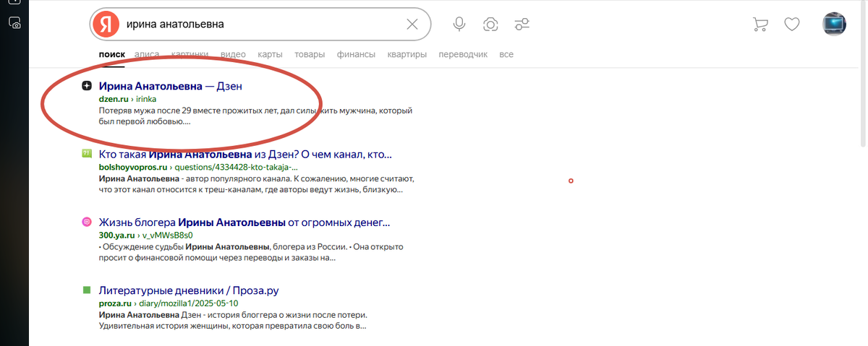The image size is (868, 346).
Task: Open favorites via the heart icon
Action: click(x=792, y=25)
